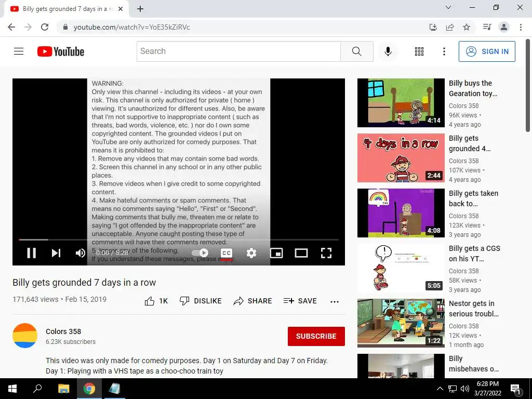Open more actions ellipsis under video

(x=335, y=302)
